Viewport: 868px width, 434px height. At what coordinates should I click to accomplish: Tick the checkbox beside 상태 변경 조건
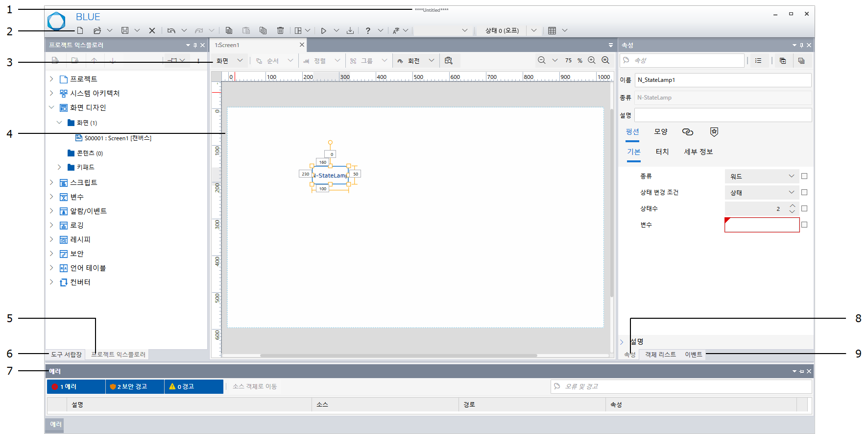coord(804,192)
